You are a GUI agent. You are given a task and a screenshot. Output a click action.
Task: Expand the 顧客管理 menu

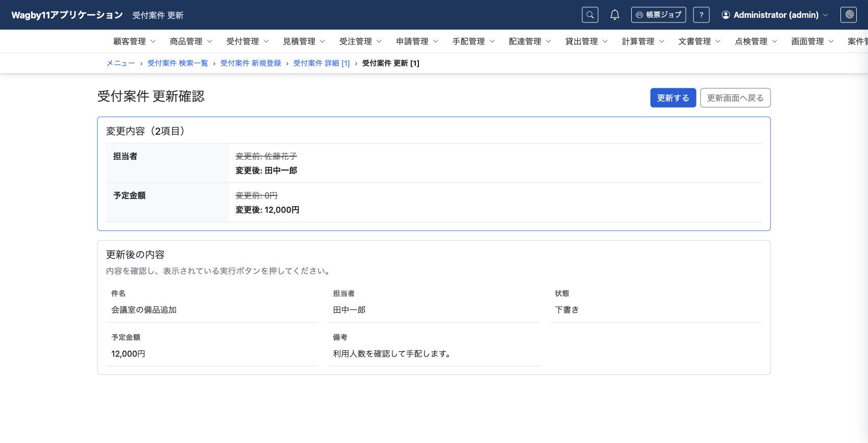click(x=134, y=41)
